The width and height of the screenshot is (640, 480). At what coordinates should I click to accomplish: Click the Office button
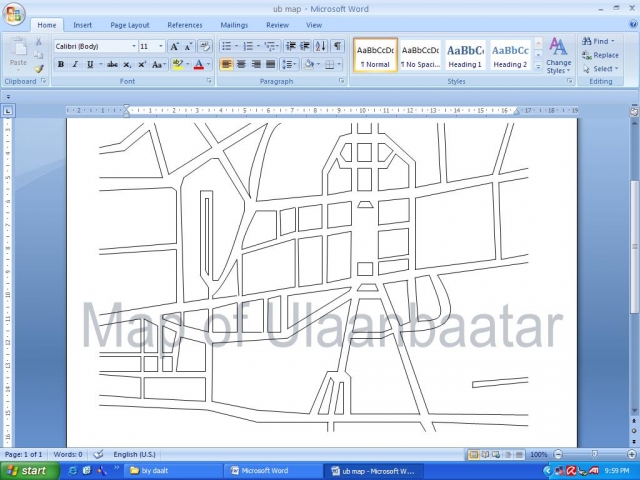tap(14, 14)
